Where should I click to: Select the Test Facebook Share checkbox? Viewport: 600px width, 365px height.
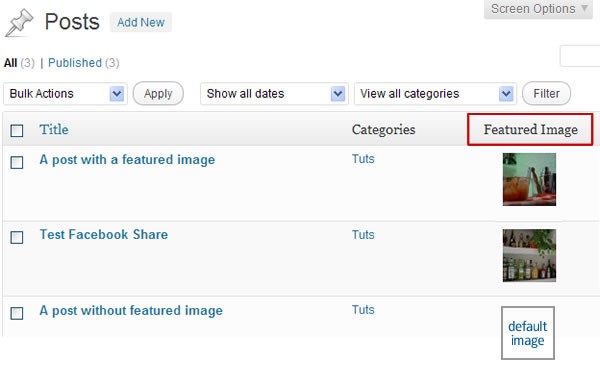(17, 237)
